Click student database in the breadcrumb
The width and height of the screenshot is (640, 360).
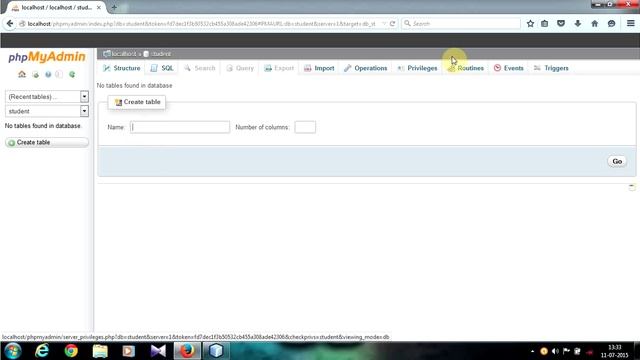(160, 54)
